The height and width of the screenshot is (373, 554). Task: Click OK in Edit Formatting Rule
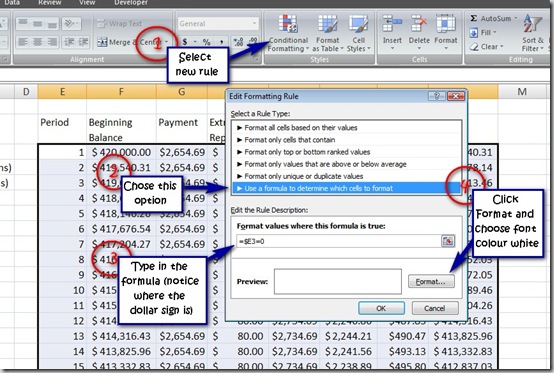coord(381,308)
